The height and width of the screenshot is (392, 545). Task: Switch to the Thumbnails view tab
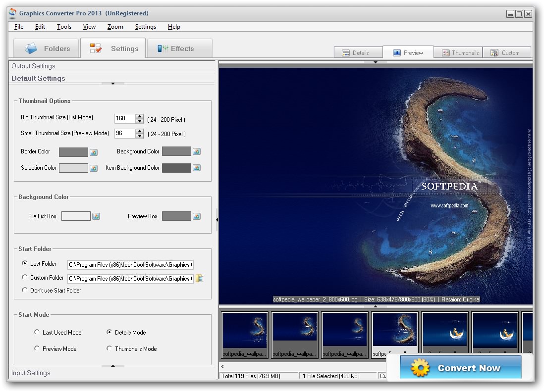[x=458, y=53]
